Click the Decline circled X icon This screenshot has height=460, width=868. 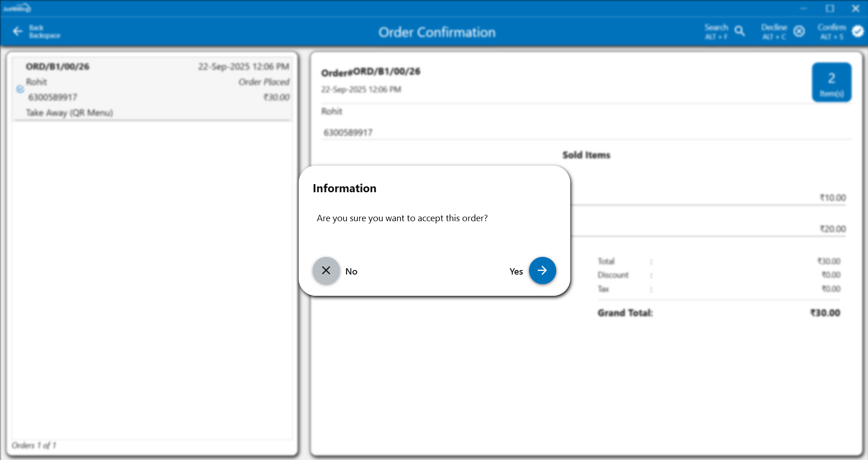pyautogui.click(x=799, y=31)
